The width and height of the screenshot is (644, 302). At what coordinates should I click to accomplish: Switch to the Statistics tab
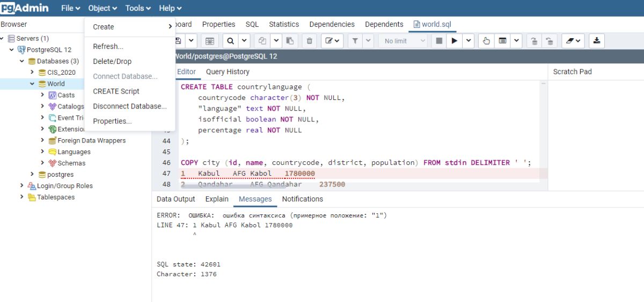coord(284,24)
